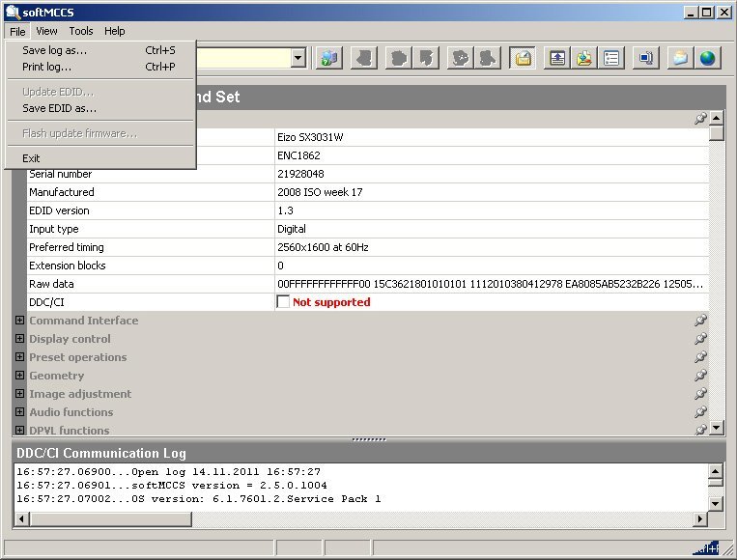737x560 pixels.
Task: Choose Save log as… menu entry
Action: click(100, 50)
